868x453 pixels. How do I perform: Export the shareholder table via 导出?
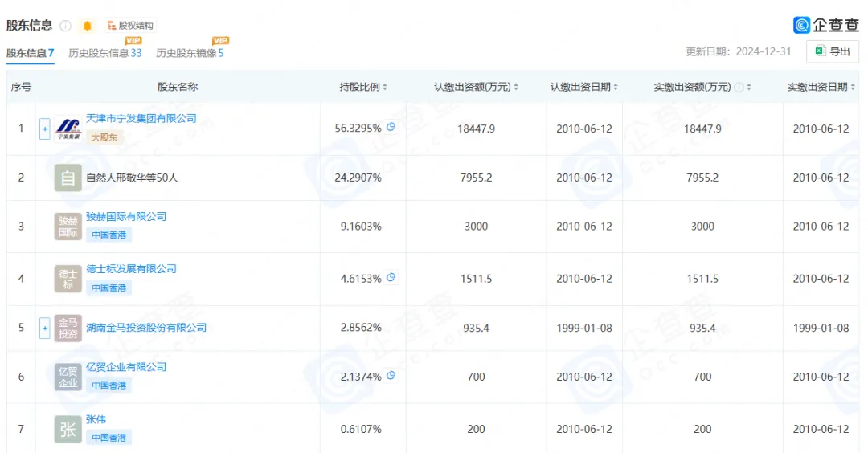pyautogui.click(x=833, y=51)
